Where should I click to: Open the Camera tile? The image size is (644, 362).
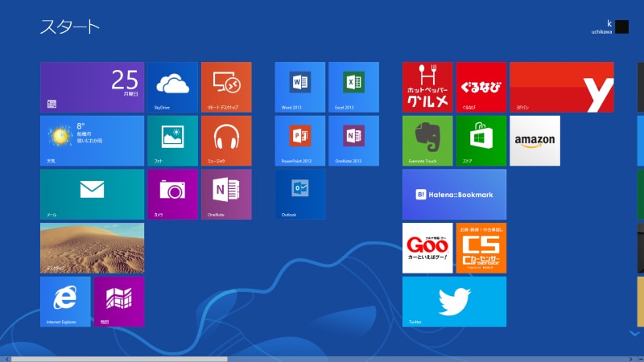tap(172, 194)
